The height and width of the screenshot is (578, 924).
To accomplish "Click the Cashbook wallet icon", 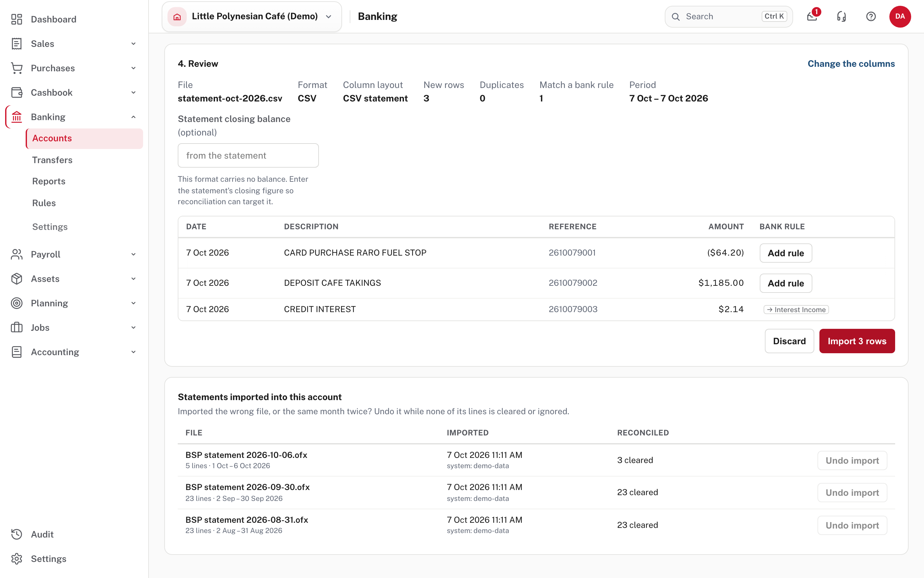I will 16,92.
